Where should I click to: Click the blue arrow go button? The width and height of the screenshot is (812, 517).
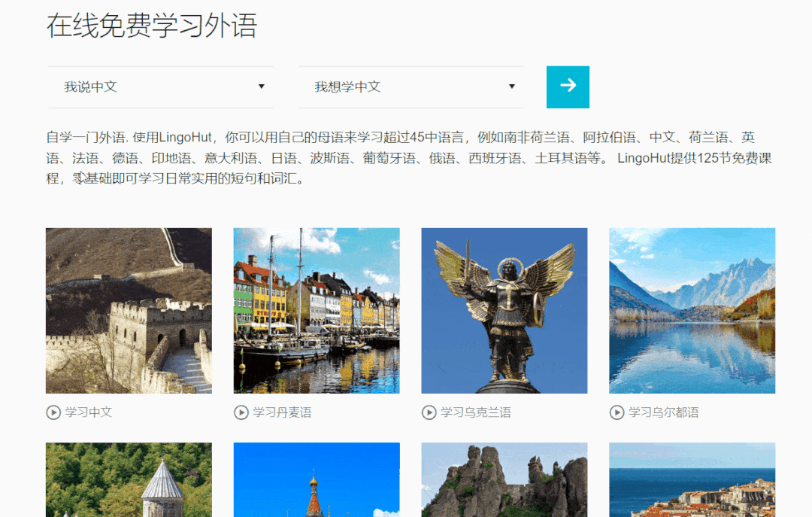[568, 87]
